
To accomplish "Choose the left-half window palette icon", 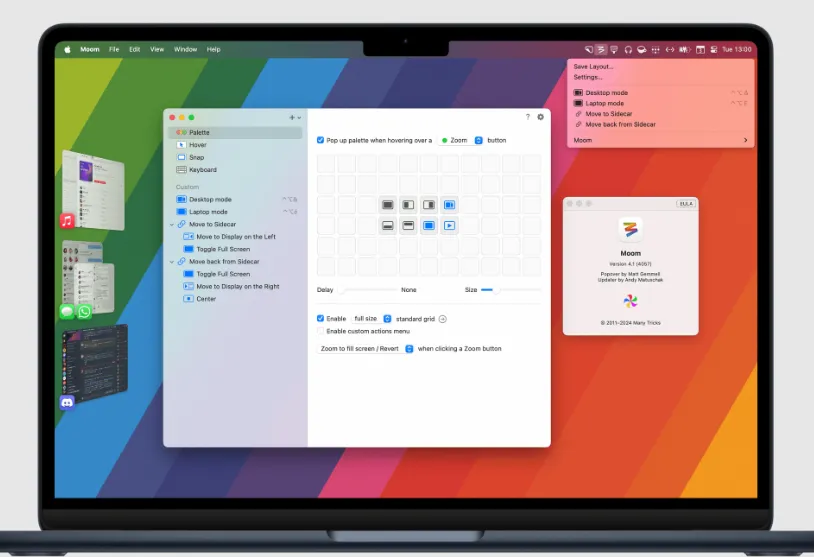I will coord(409,205).
